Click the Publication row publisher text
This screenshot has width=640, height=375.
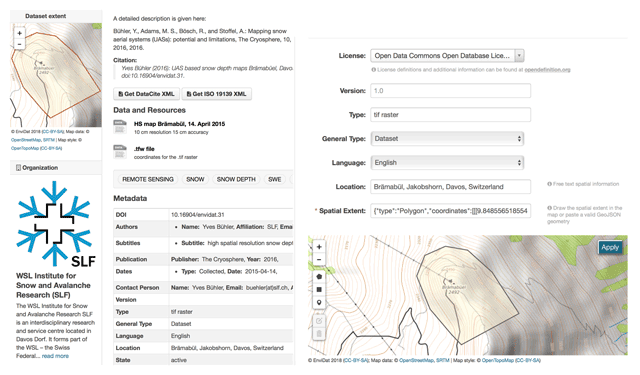coord(224,260)
